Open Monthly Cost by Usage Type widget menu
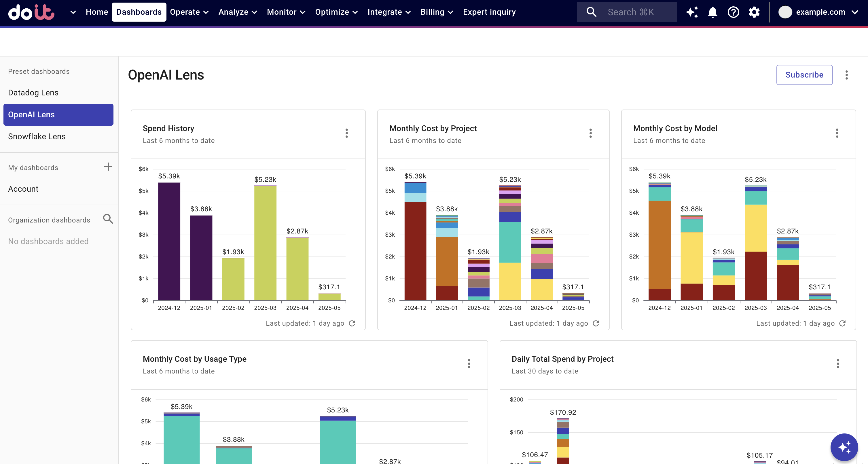Screen dimensions: 868x464 click(469, 363)
